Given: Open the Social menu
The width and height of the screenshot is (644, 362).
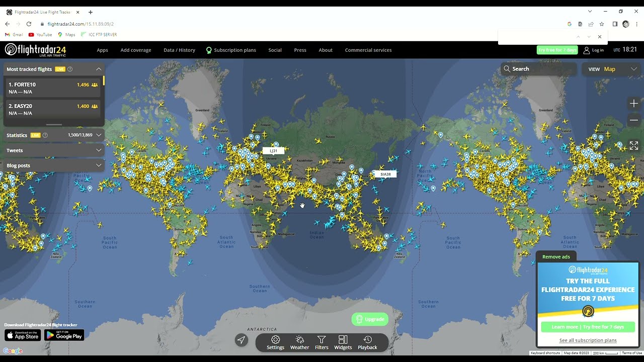Looking at the screenshot, I should (x=275, y=50).
